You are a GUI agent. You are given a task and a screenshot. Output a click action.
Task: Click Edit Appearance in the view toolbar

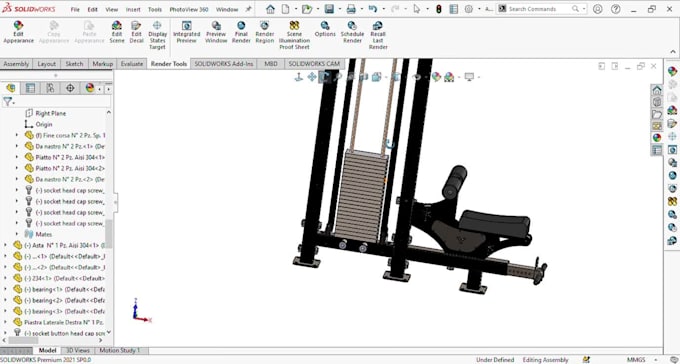[x=436, y=77]
